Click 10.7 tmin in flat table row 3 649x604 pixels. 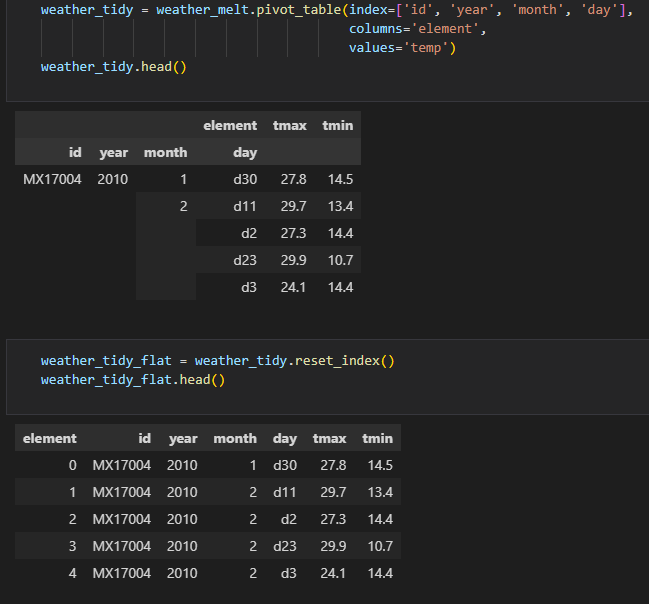[380, 546]
